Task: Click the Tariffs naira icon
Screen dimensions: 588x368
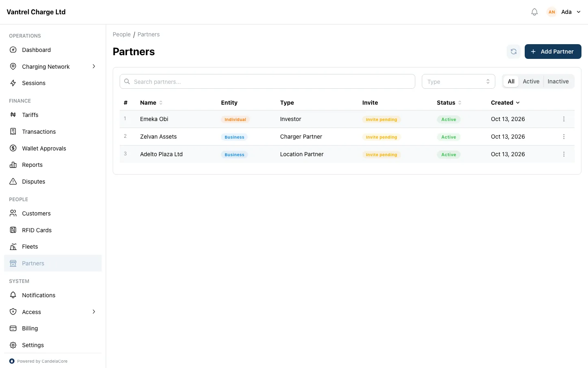Action: (13, 115)
